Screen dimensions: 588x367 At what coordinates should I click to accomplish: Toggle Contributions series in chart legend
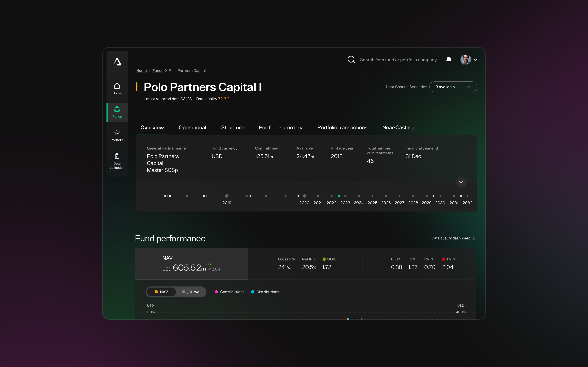pyautogui.click(x=230, y=292)
